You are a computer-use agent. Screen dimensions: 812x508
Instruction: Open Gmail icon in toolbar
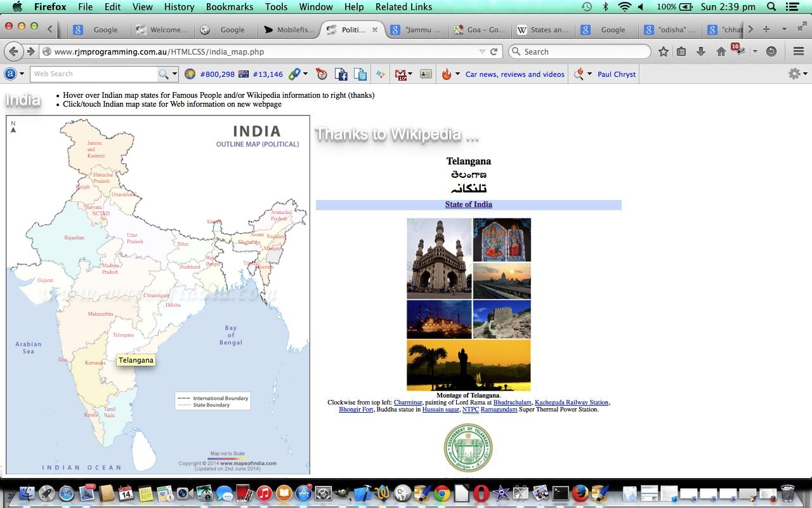point(400,74)
